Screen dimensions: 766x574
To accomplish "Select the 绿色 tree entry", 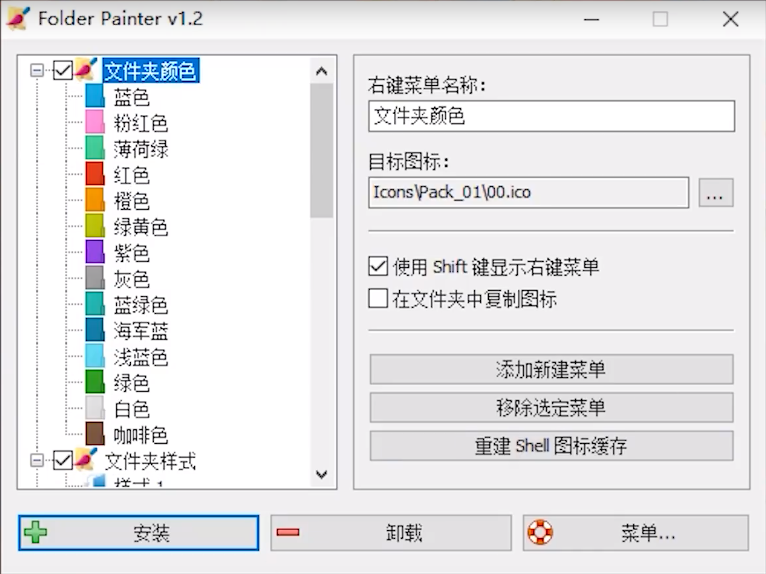I will coord(131,383).
